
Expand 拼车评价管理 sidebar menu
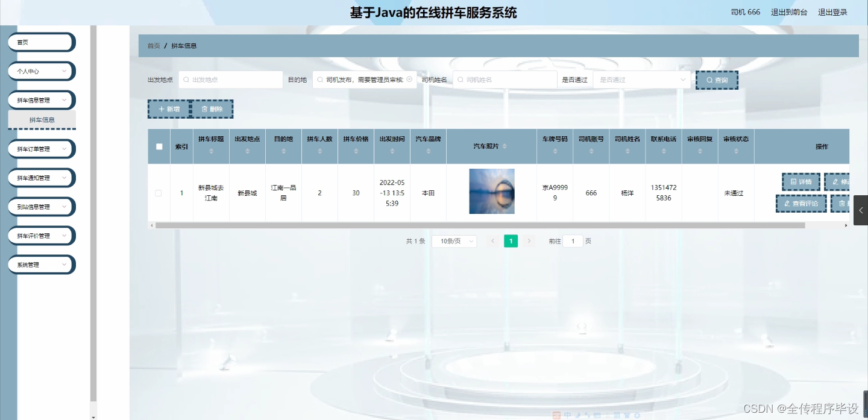[42, 236]
